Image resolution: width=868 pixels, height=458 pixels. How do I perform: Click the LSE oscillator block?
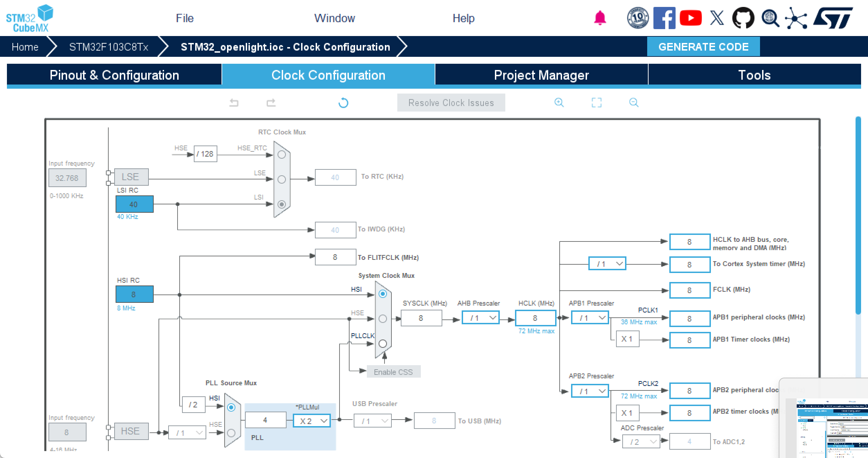(131, 177)
